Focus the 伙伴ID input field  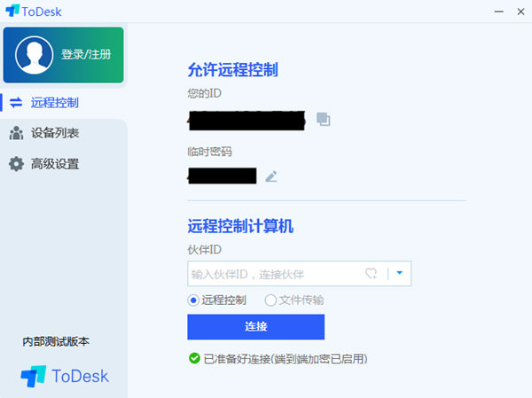pyautogui.click(x=275, y=274)
